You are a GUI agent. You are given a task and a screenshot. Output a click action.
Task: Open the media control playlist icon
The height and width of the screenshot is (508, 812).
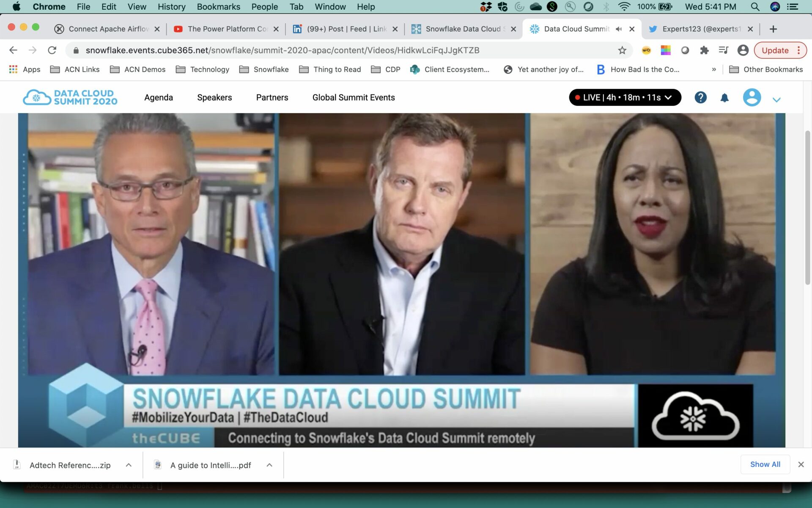point(723,50)
